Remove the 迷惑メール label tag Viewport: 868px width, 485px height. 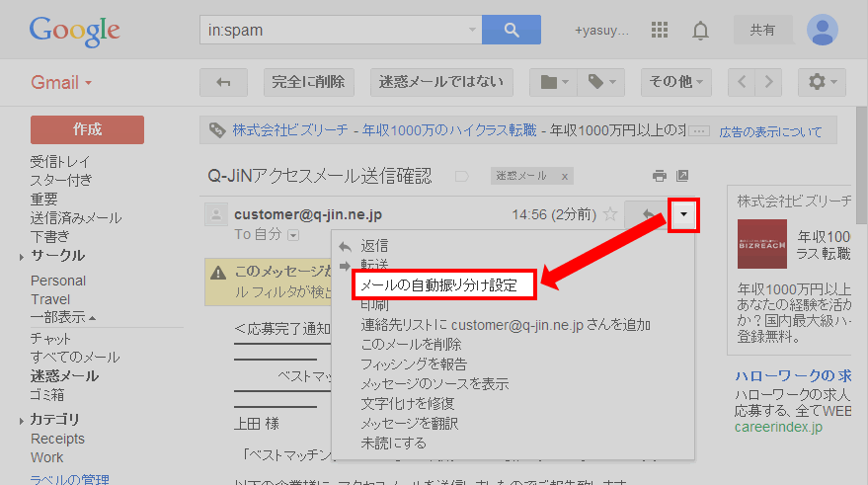tap(564, 176)
